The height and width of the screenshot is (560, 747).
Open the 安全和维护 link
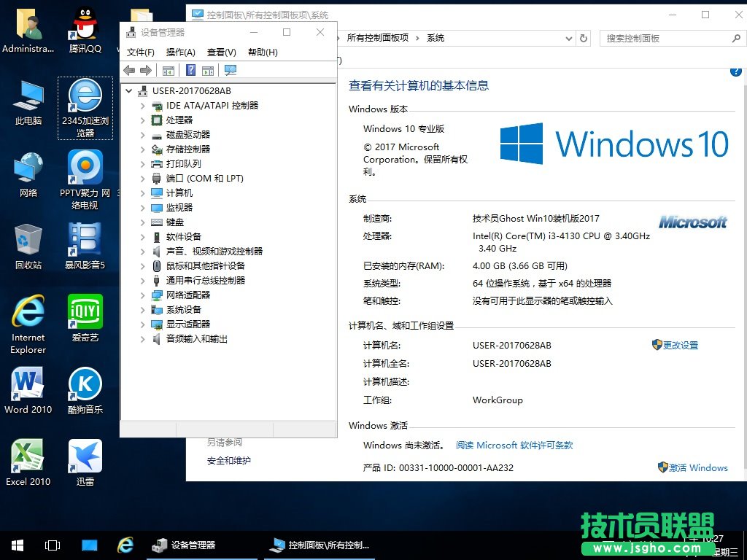228,461
